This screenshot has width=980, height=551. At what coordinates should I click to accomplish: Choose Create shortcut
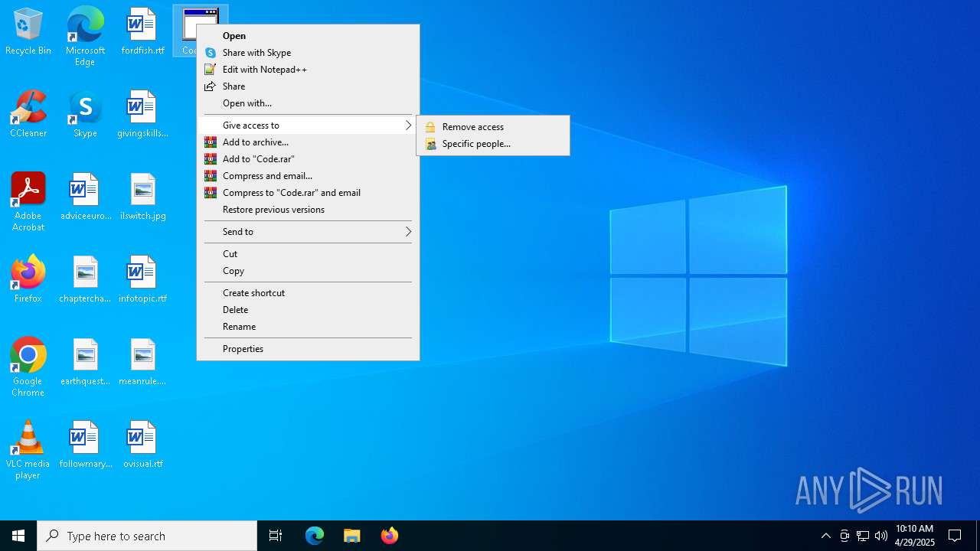tap(309, 293)
